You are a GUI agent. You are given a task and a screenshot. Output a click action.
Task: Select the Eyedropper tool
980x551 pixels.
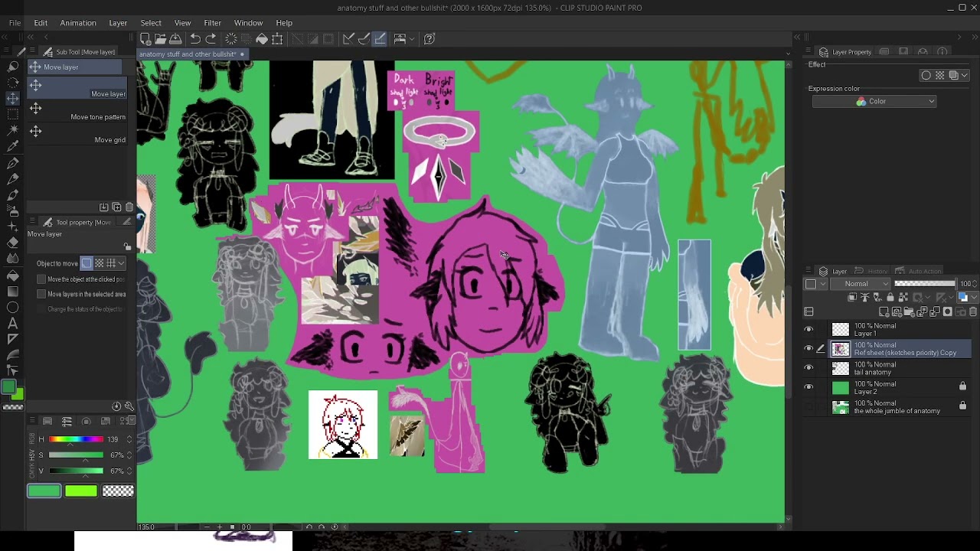pyautogui.click(x=13, y=146)
